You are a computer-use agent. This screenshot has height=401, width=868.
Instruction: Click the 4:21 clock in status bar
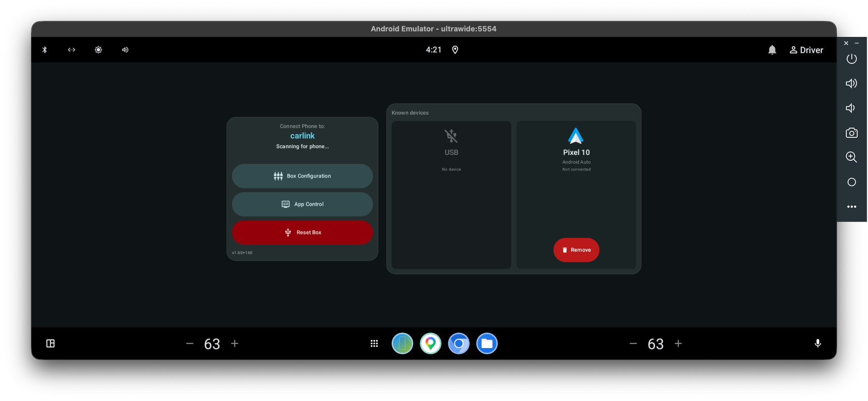click(x=434, y=50)
